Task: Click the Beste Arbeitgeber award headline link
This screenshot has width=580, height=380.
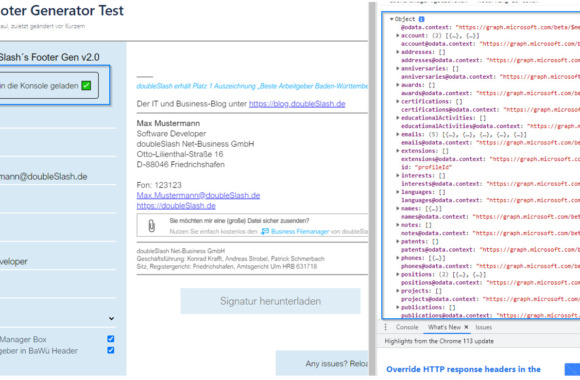Action: (x=252, y=86)
